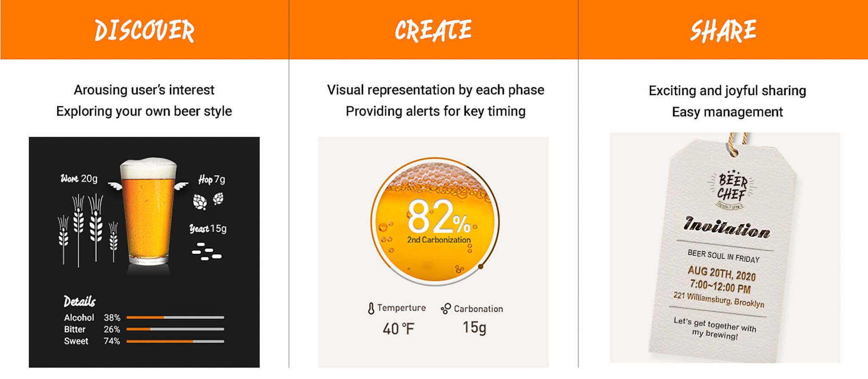
Task: Click the 40 °F temperature value
Action: click(398, 329)
